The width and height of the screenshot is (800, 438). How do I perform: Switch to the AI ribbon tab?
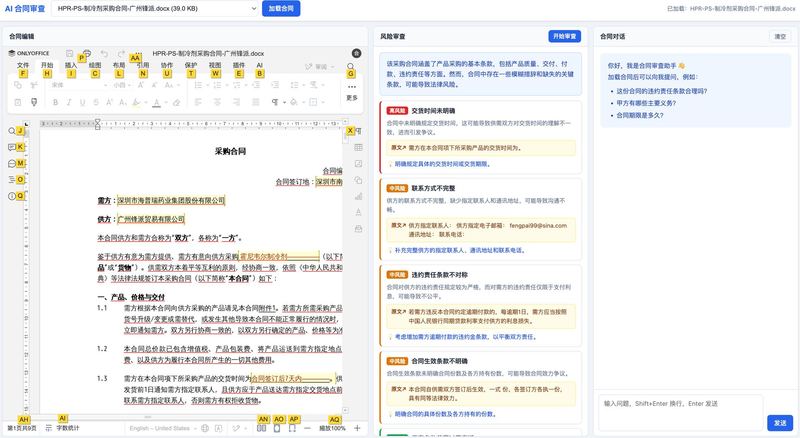[260, 65]
